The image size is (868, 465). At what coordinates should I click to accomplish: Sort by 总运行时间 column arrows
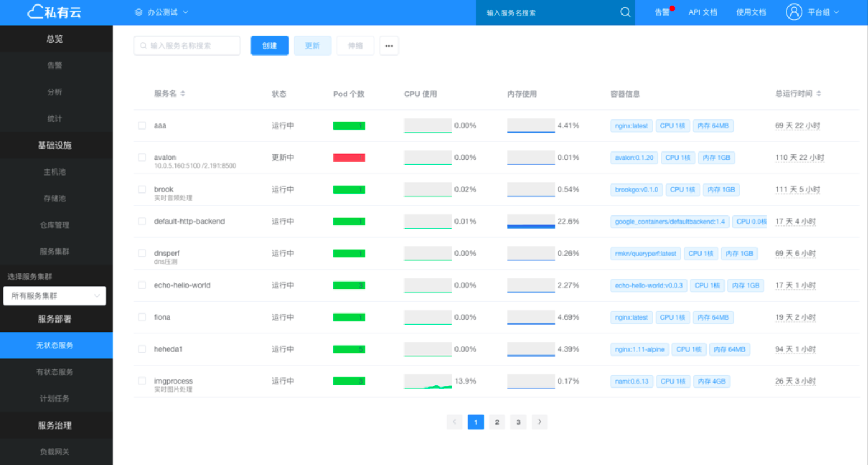pyautogui.click(x=819, y=94)
